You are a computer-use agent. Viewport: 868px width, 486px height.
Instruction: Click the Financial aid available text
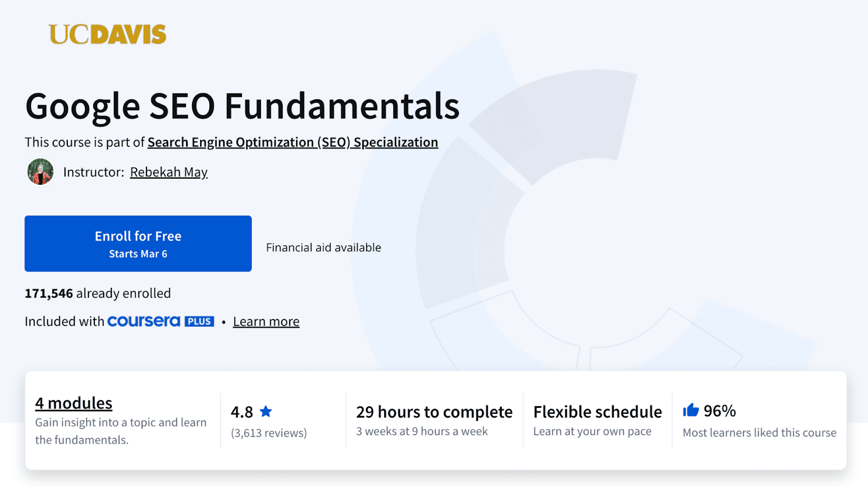click(323, 248)
